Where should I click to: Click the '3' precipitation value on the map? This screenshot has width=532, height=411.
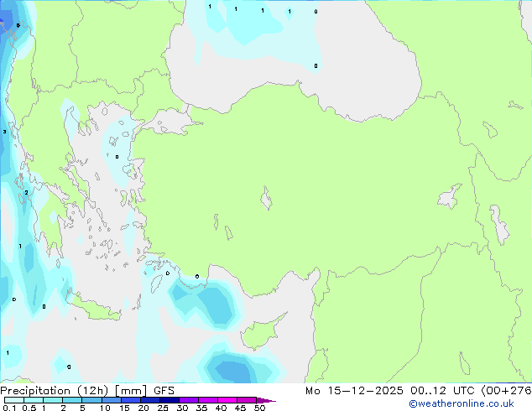4,132
